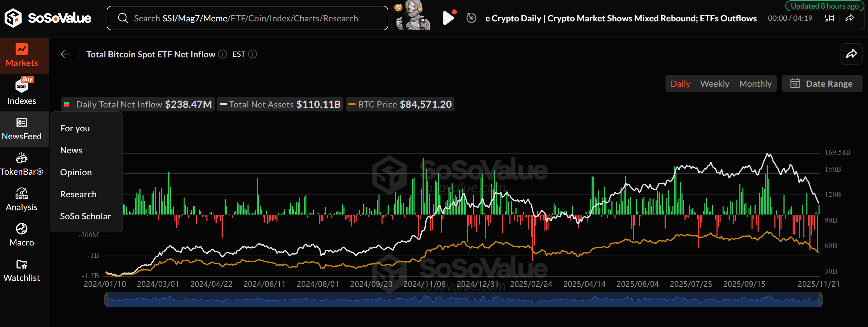Play the Crypto Daily audio
The image size is (868, 327).
point(448,18)
